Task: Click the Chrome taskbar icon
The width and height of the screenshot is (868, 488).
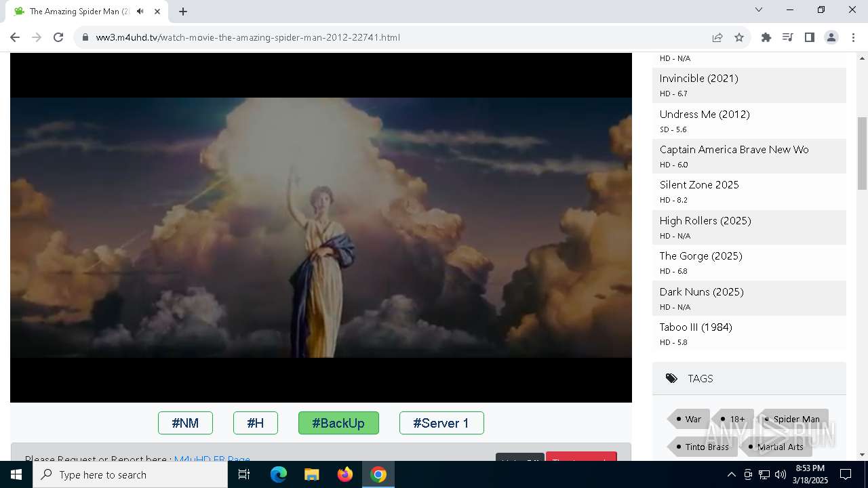Action: pos(378,474)
